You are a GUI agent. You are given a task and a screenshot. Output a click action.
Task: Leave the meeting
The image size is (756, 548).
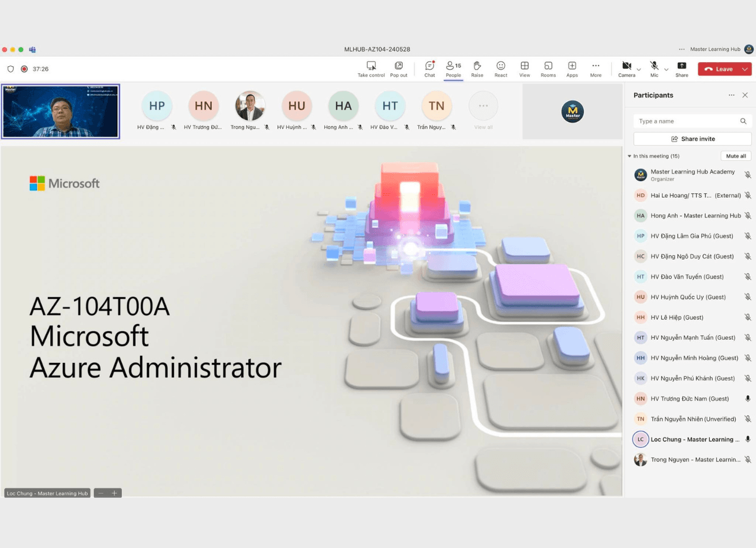click(718, 69)
